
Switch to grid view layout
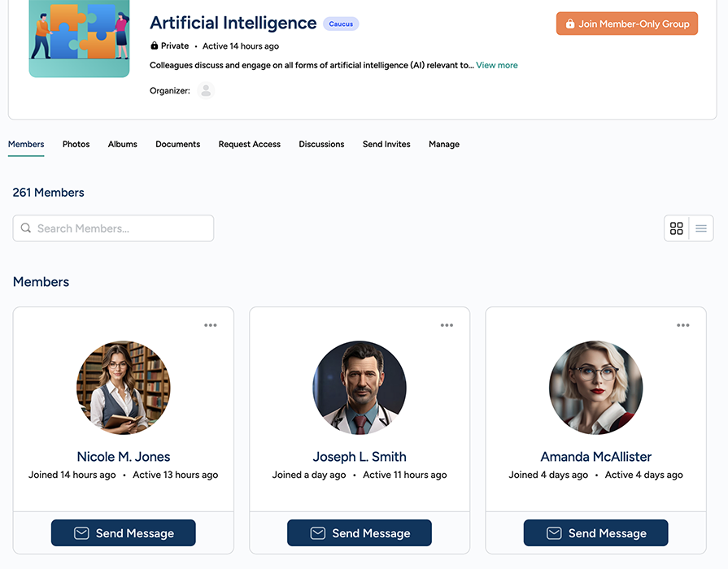(x=676, y=228)
